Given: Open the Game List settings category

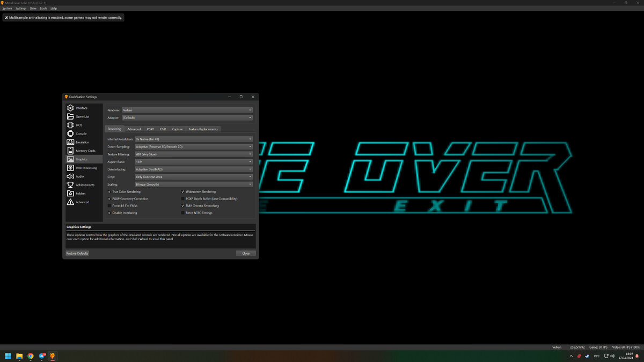Looking at the screenshot, I should [x=84, y=116].
